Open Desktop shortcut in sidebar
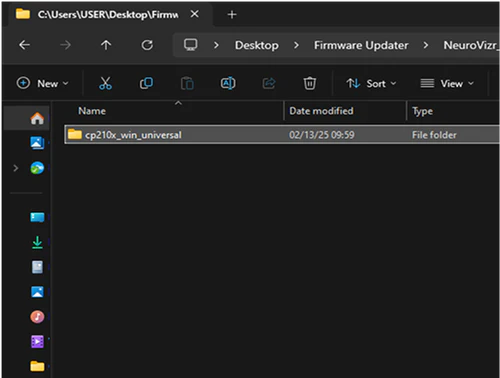The height and width of the screenshot is (378, 500). pos(37,218)
